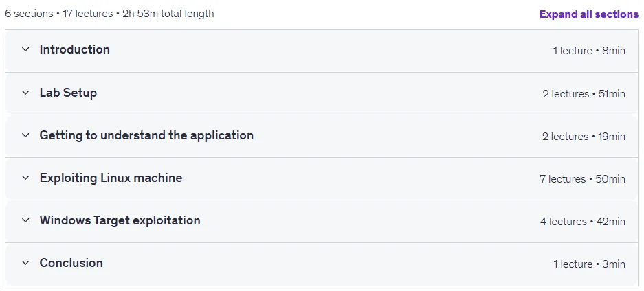Screen dimensions: 644x291
Task: Expand the Lab Setup section
Action: [x=68, y=93]
